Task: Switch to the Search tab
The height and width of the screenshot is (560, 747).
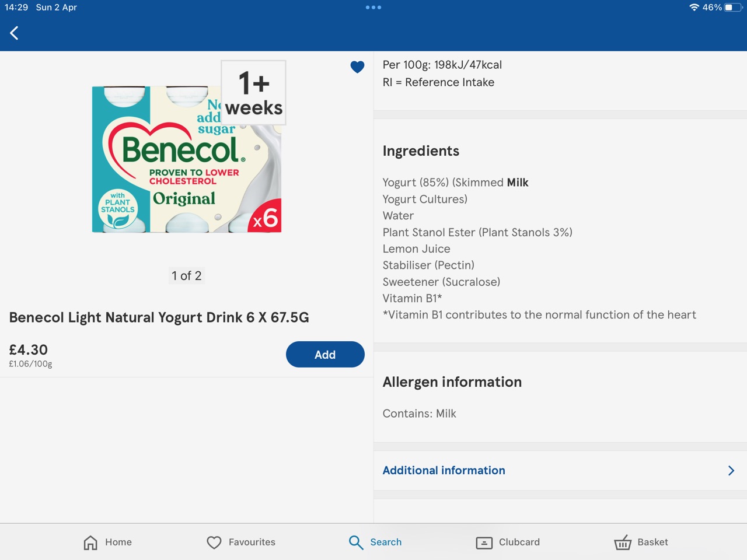Action: [x=375, y=542]
